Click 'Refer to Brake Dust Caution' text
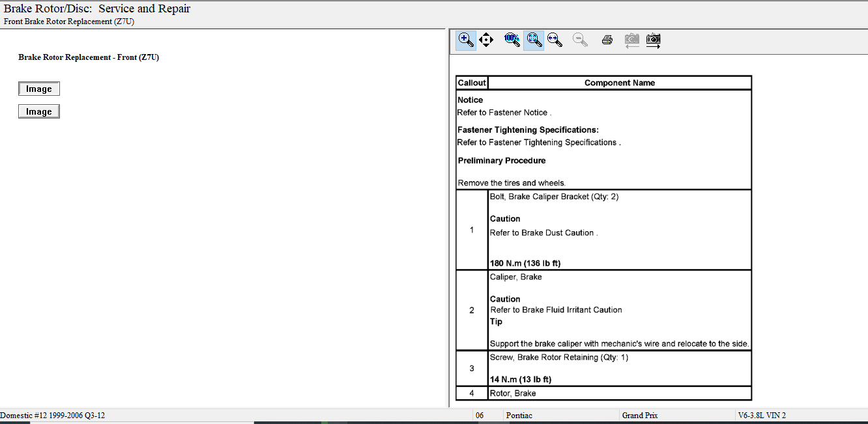The image size is (868, 424). (x=543, y=233)
